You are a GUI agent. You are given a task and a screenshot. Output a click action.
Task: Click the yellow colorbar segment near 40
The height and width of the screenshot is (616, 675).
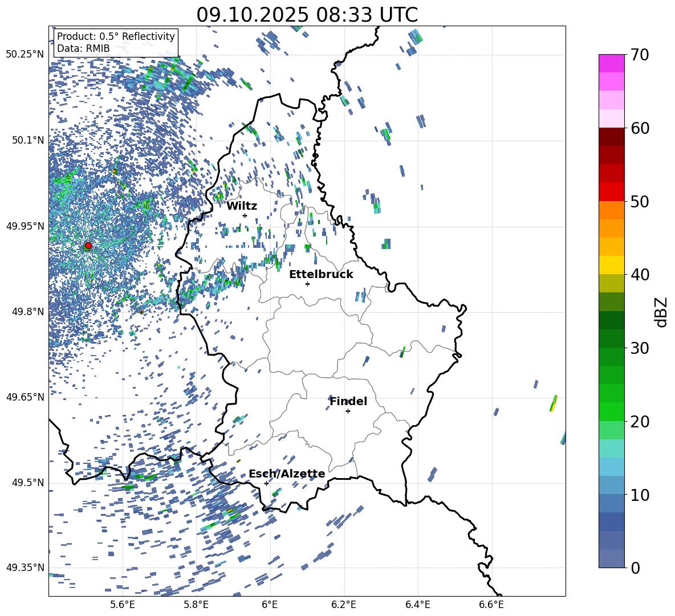click(612, 265)
